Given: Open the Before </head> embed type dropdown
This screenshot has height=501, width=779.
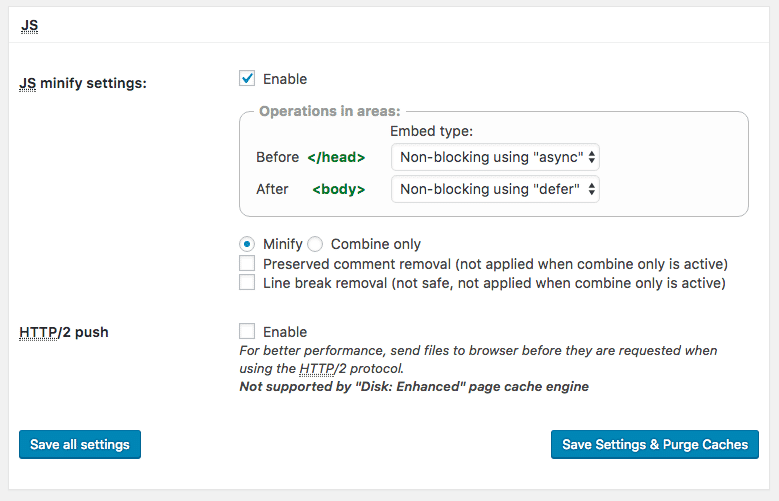Looking at the screenshot, I should (495, 157).
